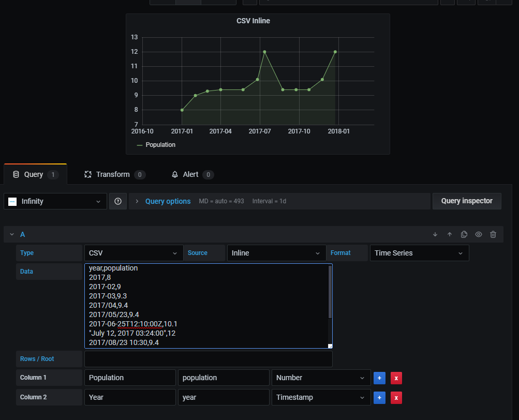519x420 pixels.
Task: Expand Query options
Action: 168,201
